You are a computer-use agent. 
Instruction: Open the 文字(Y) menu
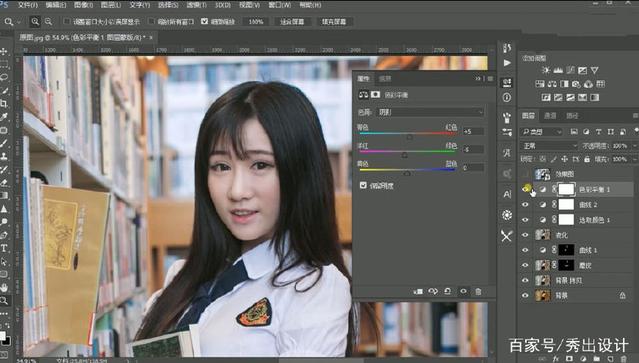(x=139, y=5)
